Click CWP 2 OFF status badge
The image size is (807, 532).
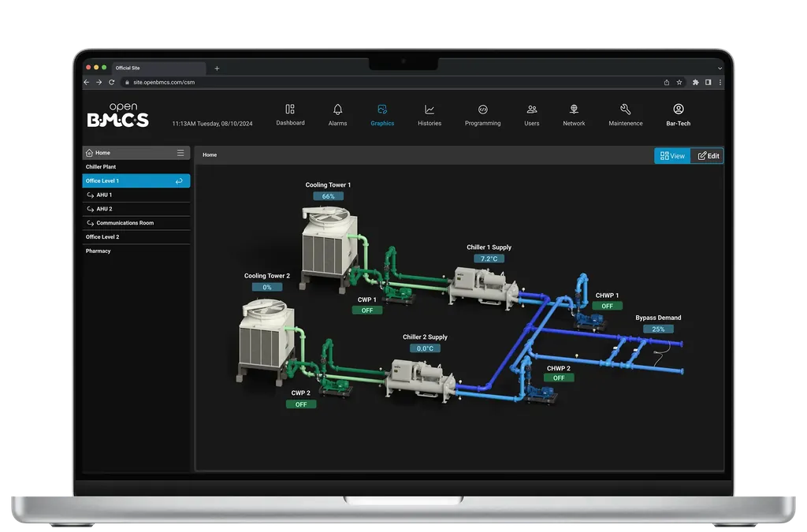301,404
